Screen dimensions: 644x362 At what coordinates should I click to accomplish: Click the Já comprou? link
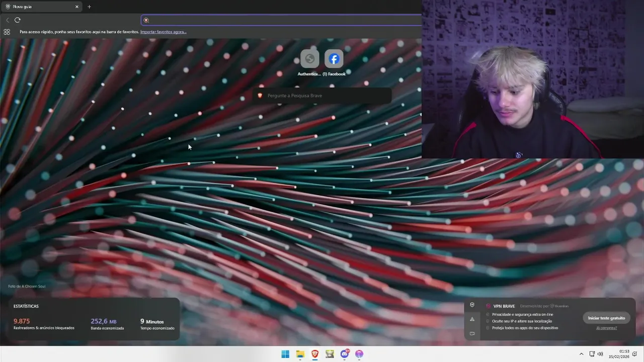pos(606,328)
